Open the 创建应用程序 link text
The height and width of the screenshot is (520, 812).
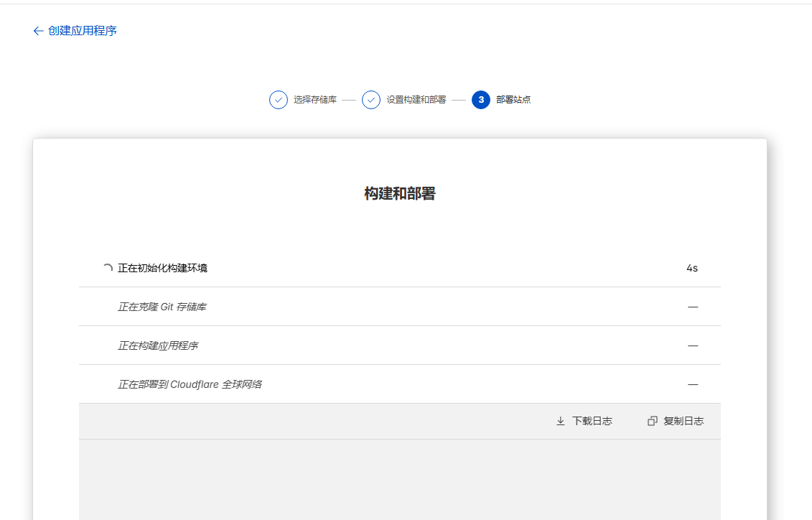(82, 31)
